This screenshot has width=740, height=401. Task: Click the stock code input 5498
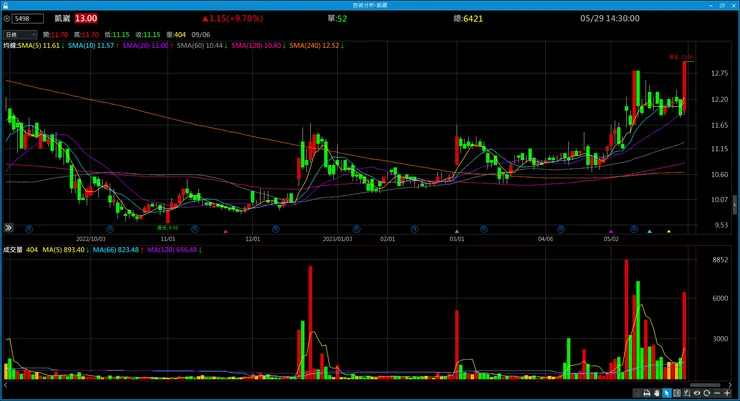(x=28, y=19)
